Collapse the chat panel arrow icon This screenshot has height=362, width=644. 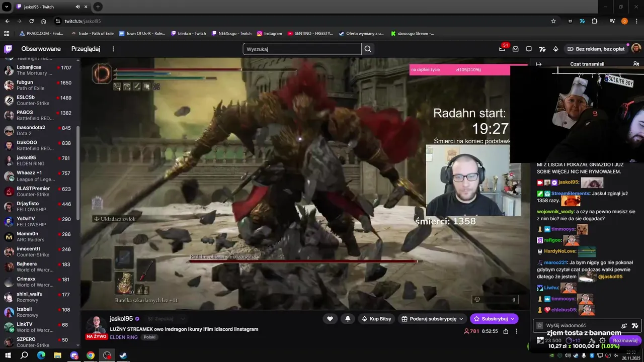(x=538, y=64)
